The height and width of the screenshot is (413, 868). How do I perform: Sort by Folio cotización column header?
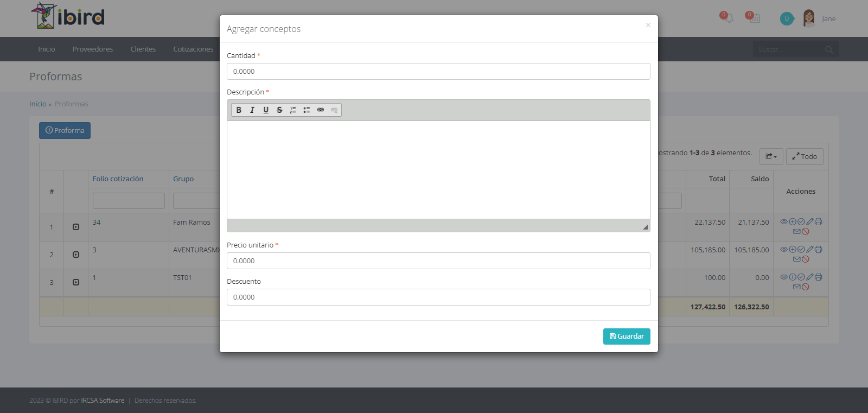pyautogui.click(x=118, y=179)
